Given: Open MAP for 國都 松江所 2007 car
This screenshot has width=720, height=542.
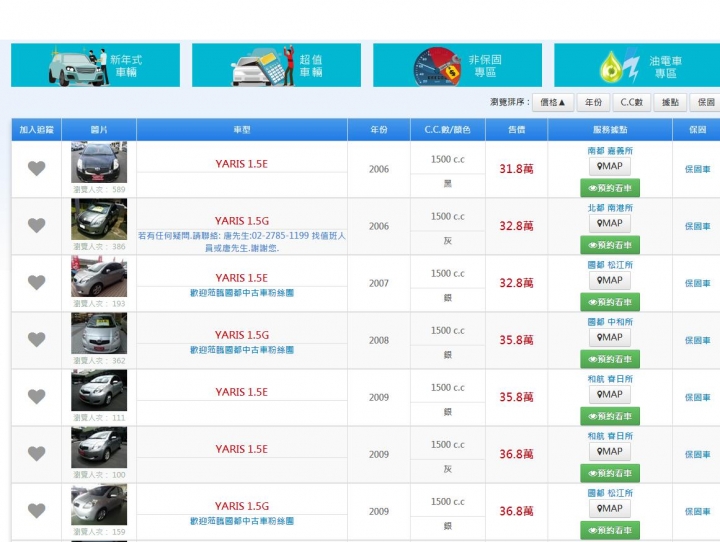Looking at the screenshot, I should point(610,280).
